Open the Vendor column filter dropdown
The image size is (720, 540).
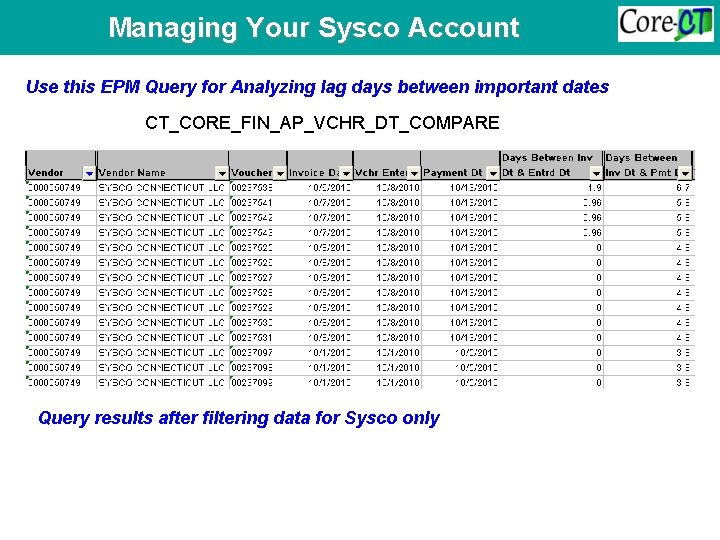coord(89,173)
